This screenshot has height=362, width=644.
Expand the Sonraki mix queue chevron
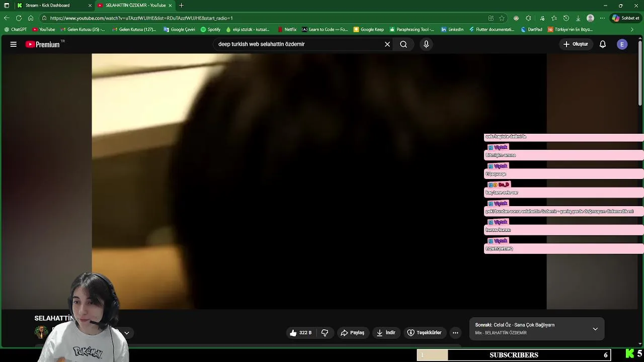point(595,329)
